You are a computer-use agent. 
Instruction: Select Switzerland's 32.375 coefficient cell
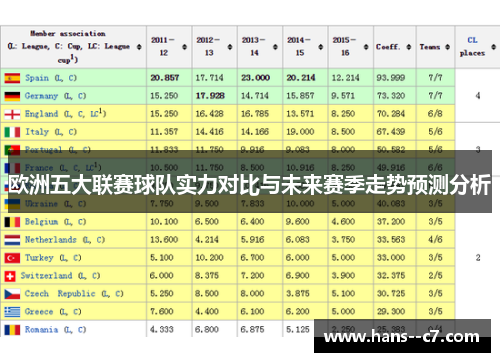(x=395, y=276)
